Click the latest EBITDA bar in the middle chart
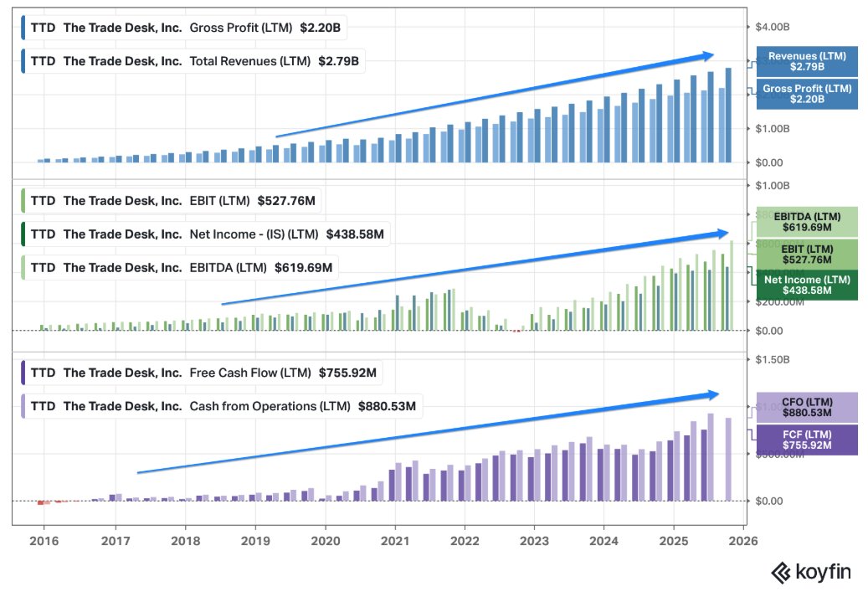 pos(732,286)
